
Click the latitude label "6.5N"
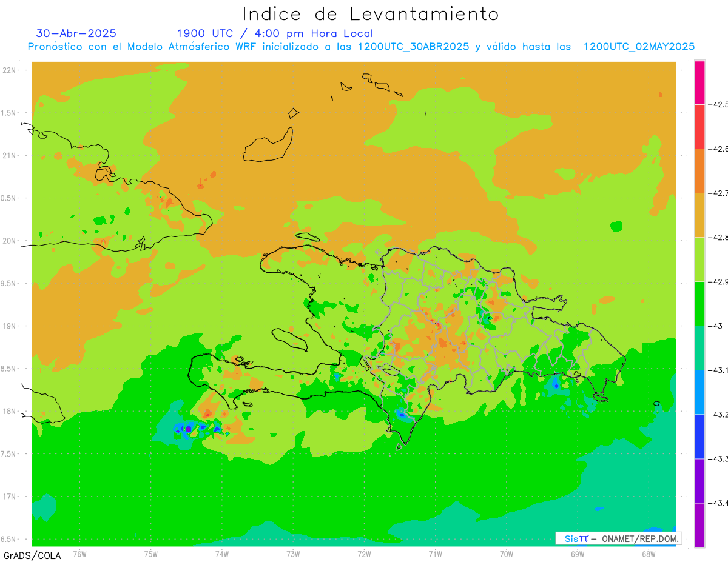(x=8, y=540)
